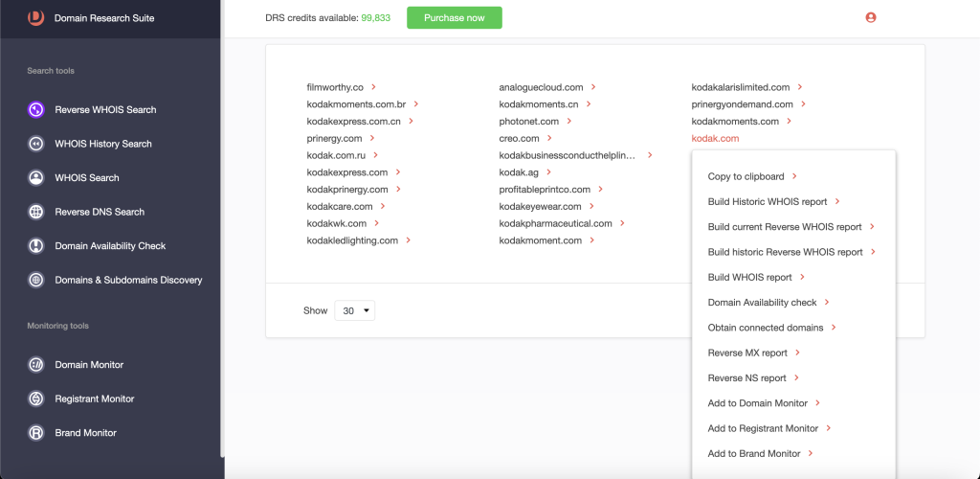Click the Reverse WHOIS Search sidebar icon
The height and width of the screenshot is (479, 980).
(36, 109)
